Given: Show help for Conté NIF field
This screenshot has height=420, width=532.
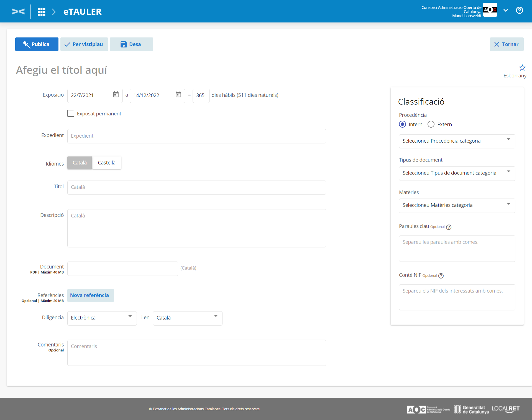Looking at the screenshot, I should coord(441,276).
